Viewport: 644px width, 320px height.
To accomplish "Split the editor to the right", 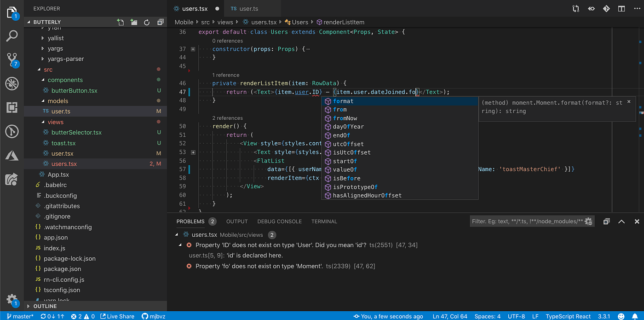I will coord(621,9).
